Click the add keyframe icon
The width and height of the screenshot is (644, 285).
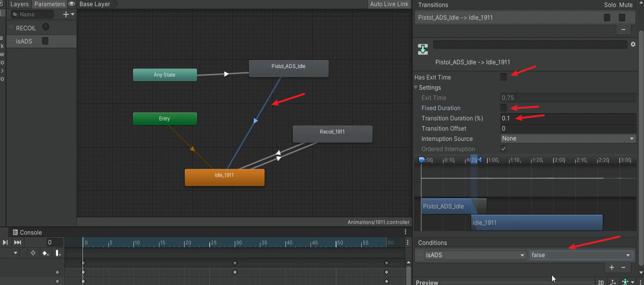click(46, 253)
